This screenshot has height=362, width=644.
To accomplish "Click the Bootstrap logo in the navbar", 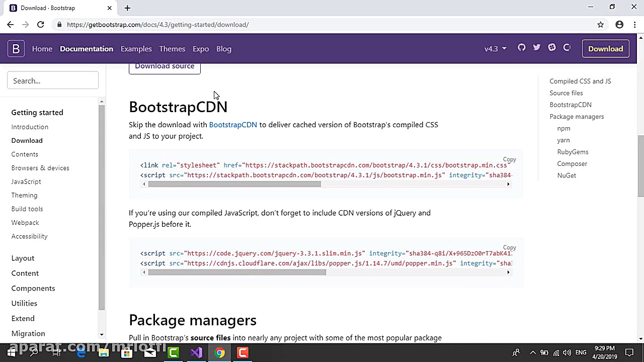I will (x=16, y=49).
